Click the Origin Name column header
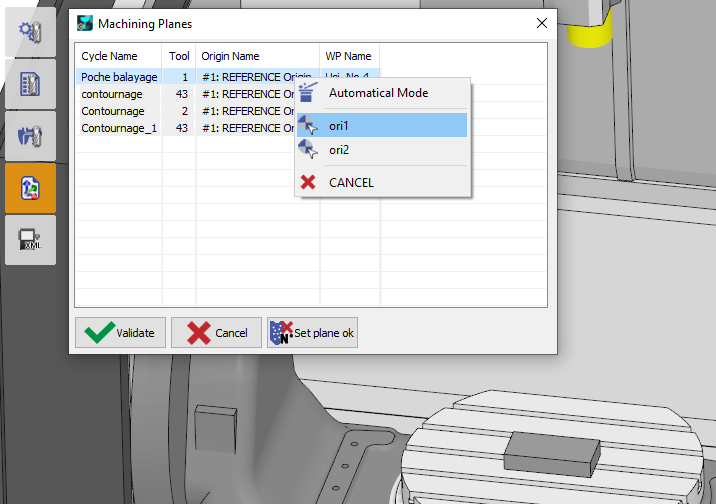 pos(230,56)
